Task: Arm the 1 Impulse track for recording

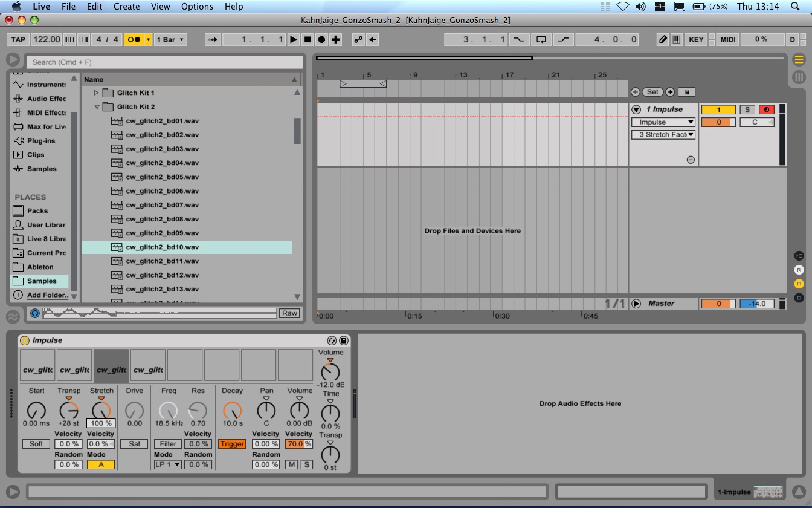Action: pos(766,109)
